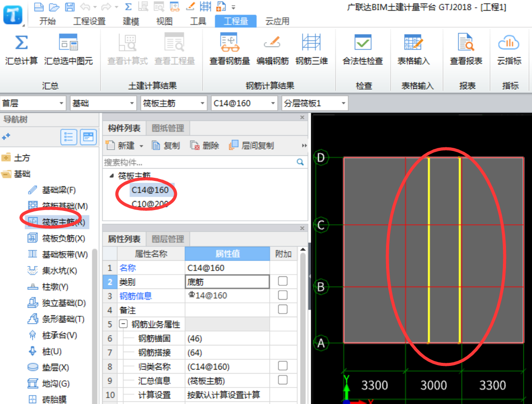532x404 pixels.
Task: Open 查看钢筋量 viewer
Action: click(230, 50)
